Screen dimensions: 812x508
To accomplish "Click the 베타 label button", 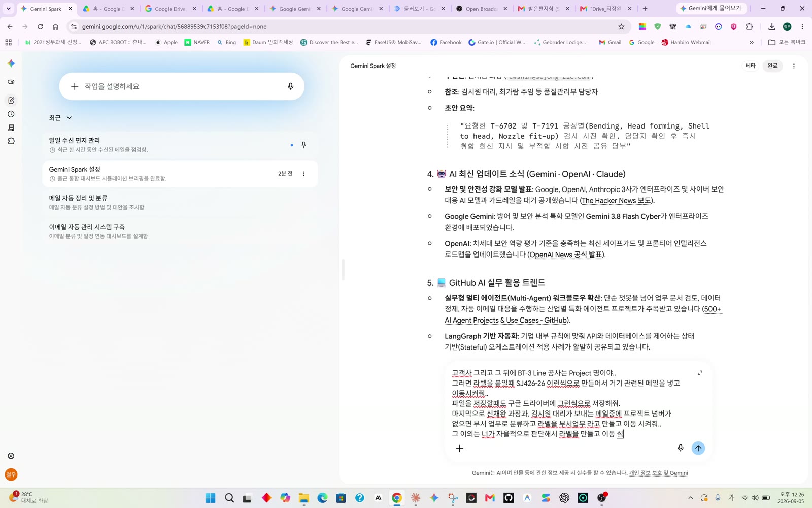I will tap(751, 66).
